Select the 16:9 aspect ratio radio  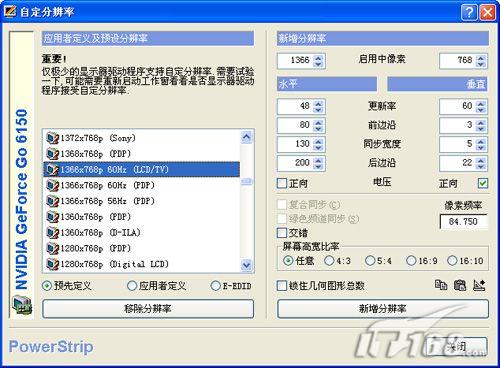point(411,260)
